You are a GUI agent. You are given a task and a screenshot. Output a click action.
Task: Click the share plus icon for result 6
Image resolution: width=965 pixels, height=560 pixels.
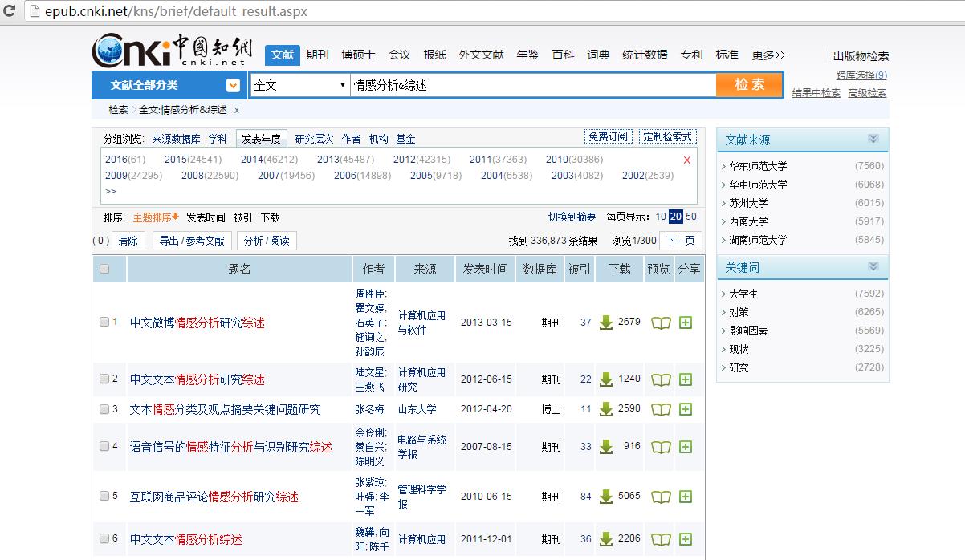[x=686, y=539]
